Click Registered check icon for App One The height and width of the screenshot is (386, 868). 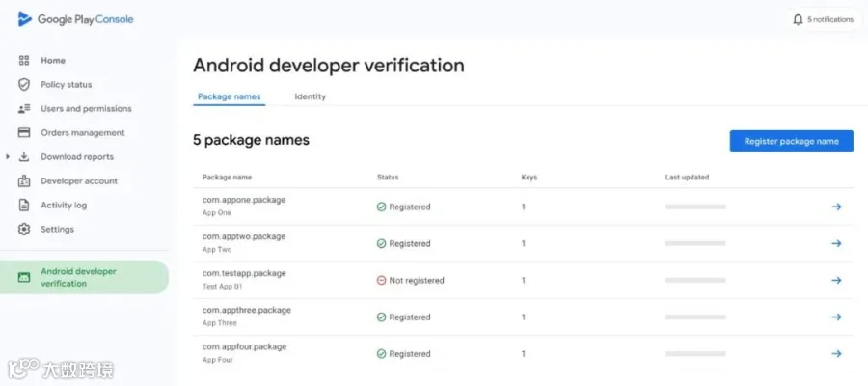(x=381, y=207)
